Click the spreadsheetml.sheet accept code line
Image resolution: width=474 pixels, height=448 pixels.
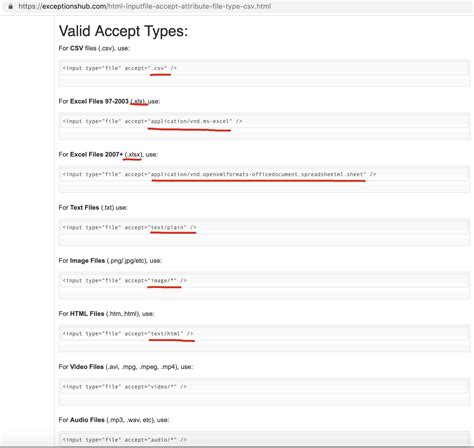pos(219,174)
